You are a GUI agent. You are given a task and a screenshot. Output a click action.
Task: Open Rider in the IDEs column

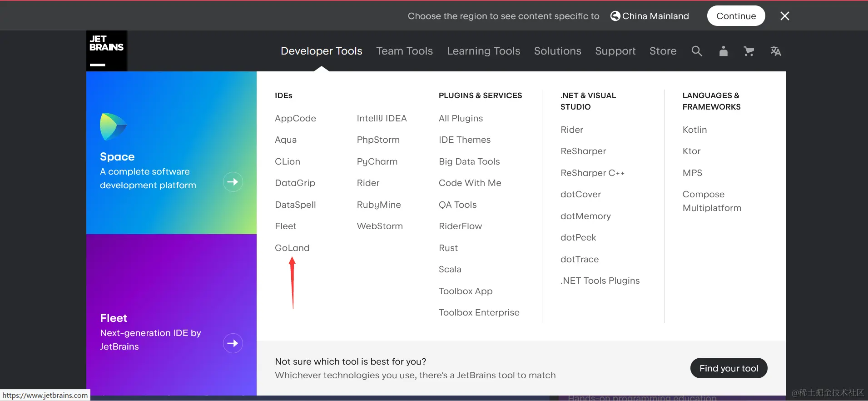pos(368,183)
